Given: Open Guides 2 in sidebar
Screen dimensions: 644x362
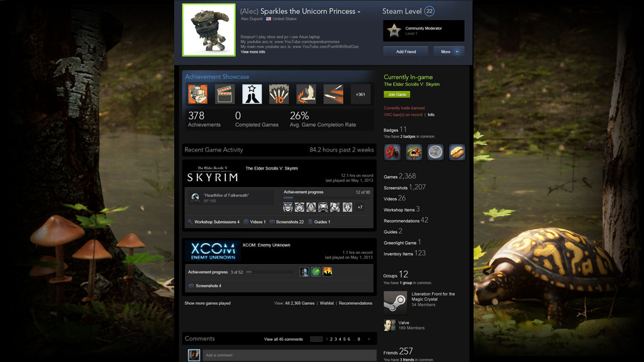Looking at the screenshot, I should (393, 231).
